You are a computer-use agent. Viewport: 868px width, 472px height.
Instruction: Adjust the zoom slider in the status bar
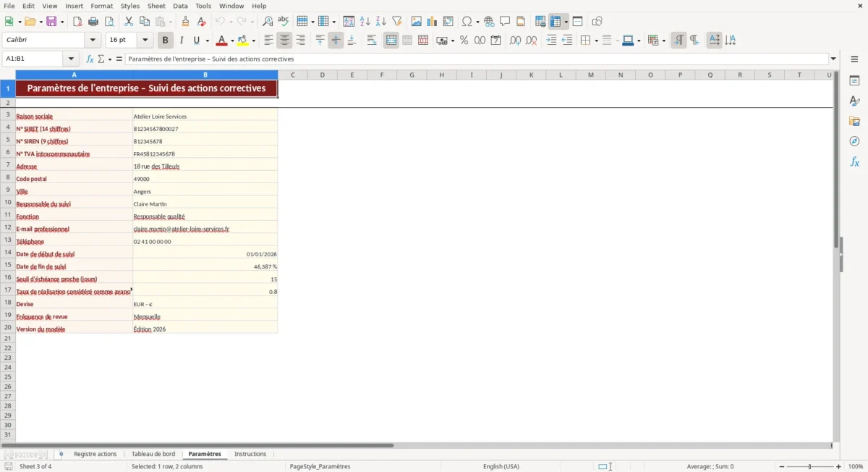pyautogui.click(x=809, y=467)
